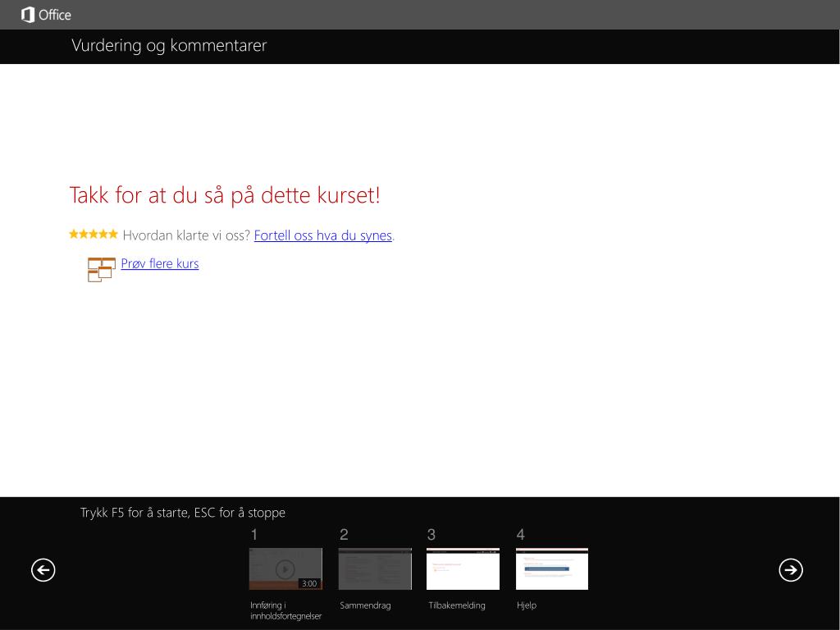Image resolution: width=840 pixels, height=630 pixels.
Task: Click the 'Trykk F5 for å starte' hint text
Action: pyautogui.click(x=134, y=513)
